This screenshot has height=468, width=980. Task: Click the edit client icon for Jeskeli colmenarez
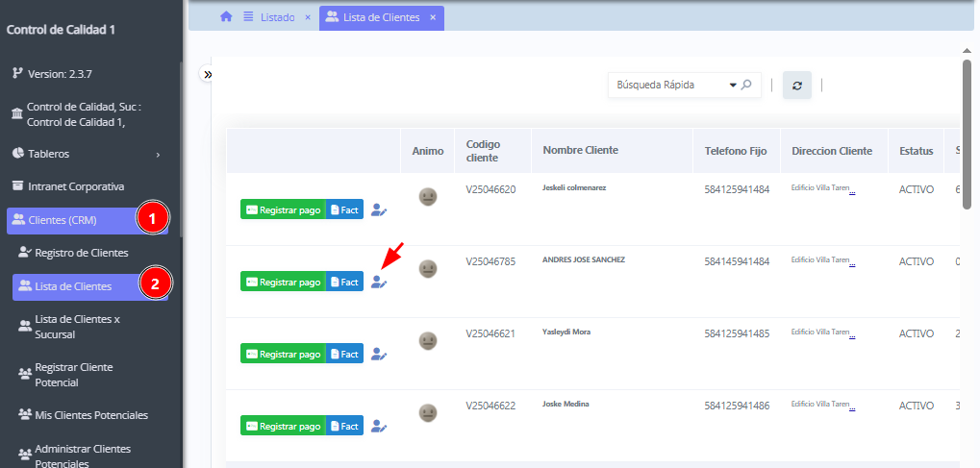point(379,209)
